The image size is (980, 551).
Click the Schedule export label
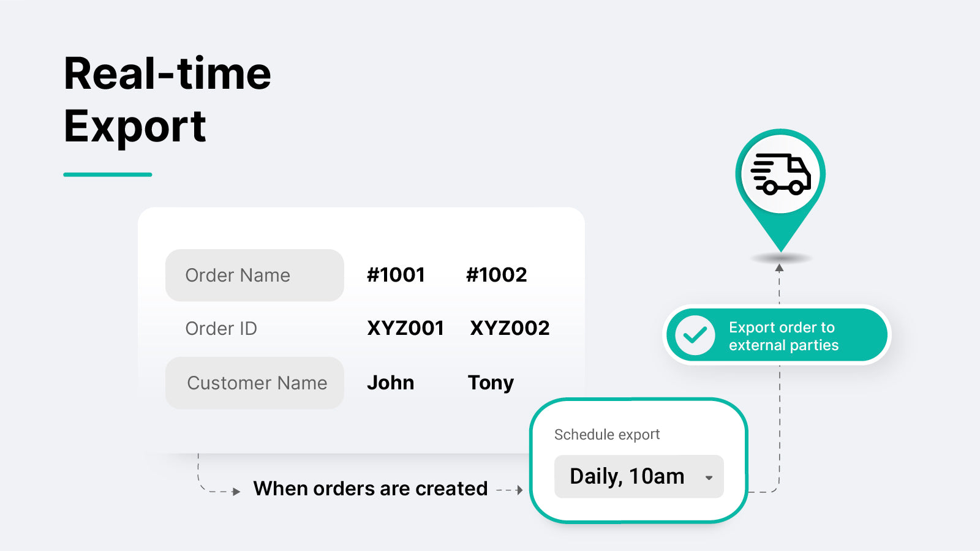[607, 435]
